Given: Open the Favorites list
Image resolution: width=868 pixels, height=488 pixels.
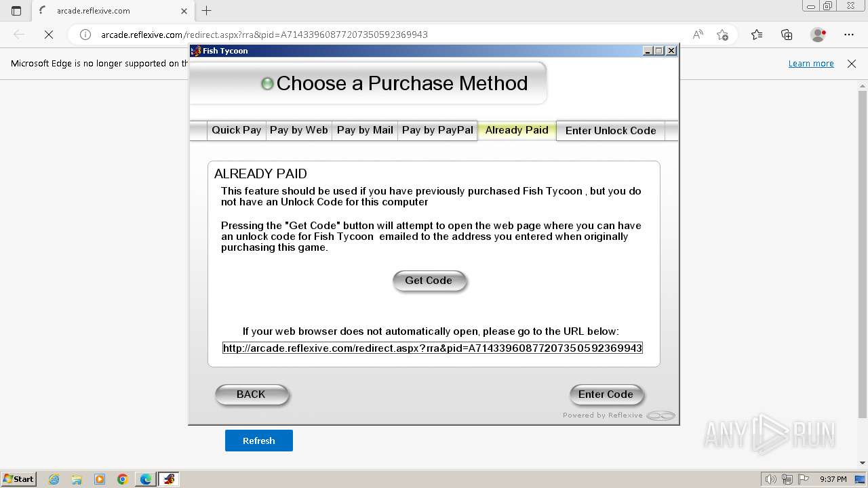Looking at the screenshot, I should coord(757,35).
